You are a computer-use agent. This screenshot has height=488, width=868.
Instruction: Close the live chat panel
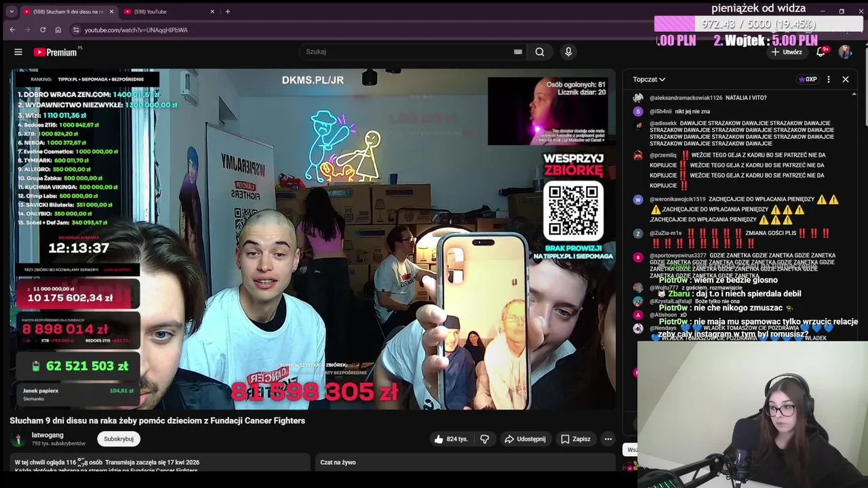point(846,79)
